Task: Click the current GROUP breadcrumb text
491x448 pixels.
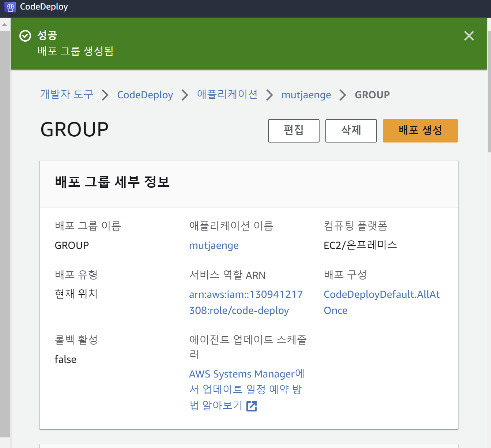Action: tap(372, 95)
